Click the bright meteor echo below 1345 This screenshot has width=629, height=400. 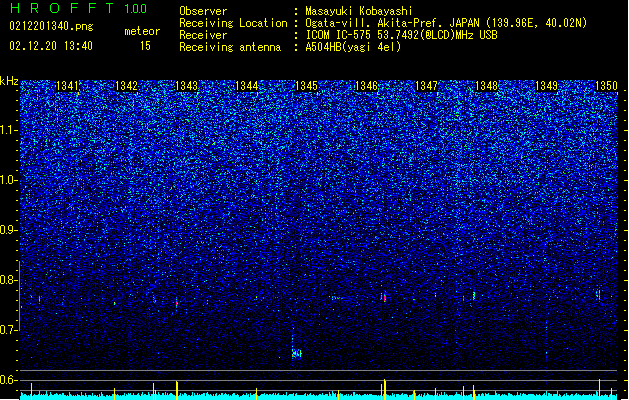coord(296,353)
